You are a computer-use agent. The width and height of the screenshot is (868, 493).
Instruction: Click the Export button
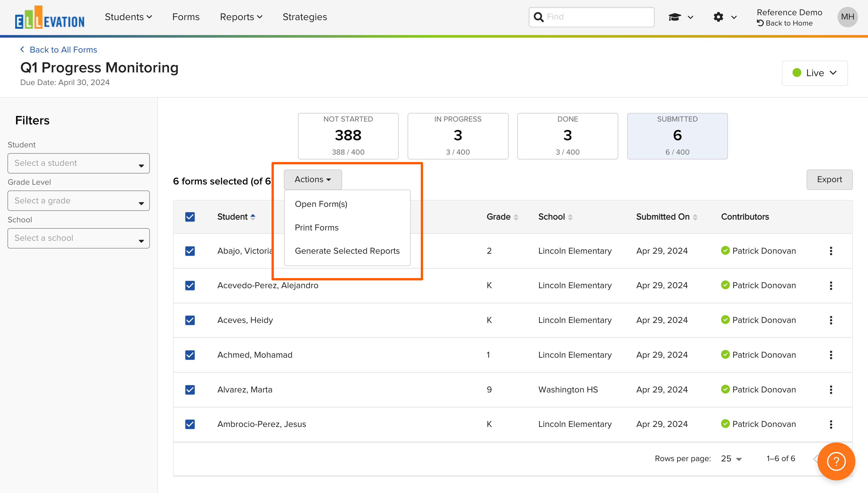click(x=830, y=180)
